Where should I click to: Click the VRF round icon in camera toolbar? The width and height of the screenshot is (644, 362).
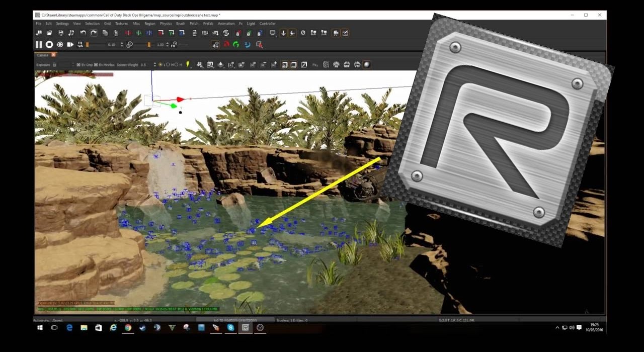[357, 65]
